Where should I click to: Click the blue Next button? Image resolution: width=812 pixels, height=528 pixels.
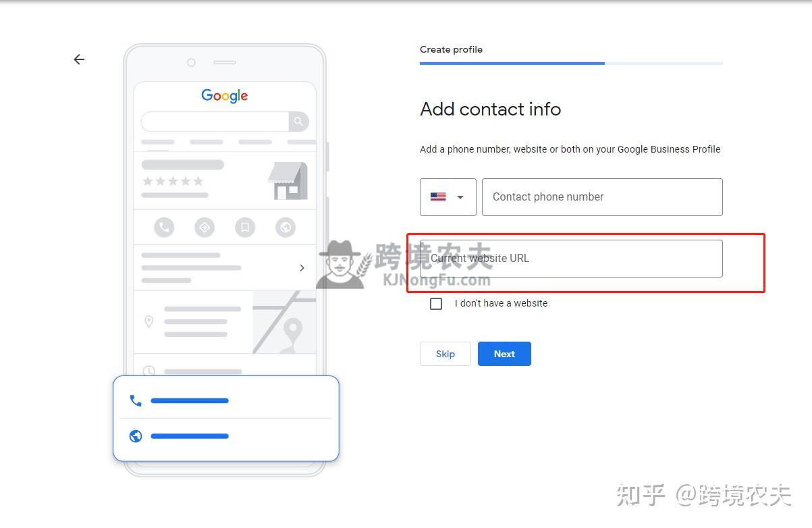[x=504, y=354]
